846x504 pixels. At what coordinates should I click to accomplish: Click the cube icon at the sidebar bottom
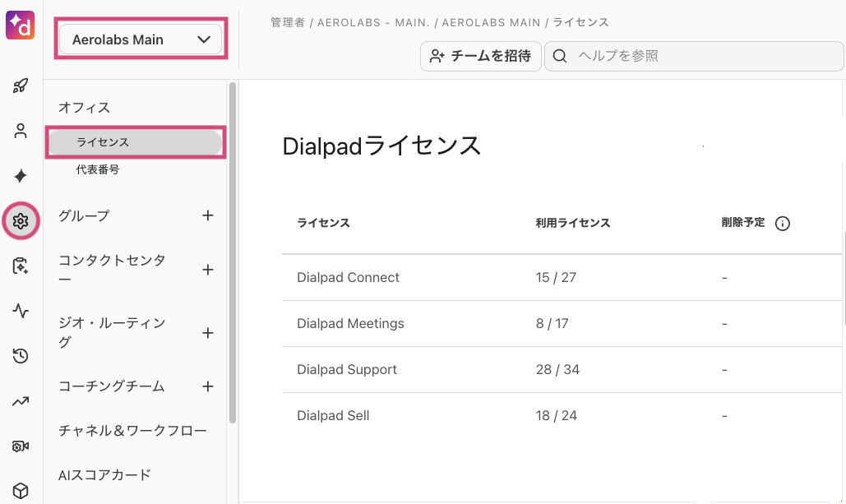tap(21, 489)
